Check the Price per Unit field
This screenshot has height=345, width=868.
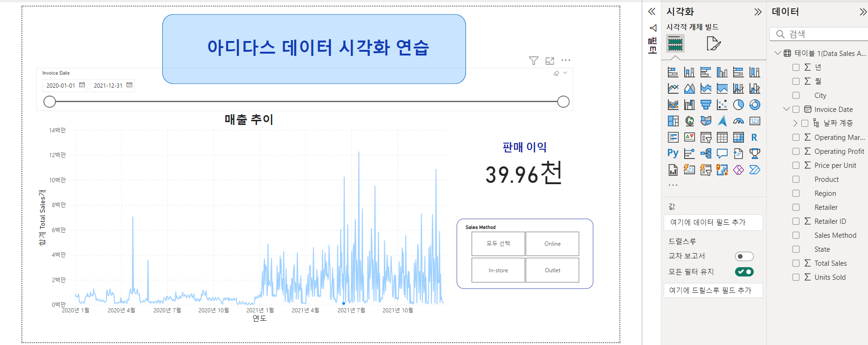coord(796,165)
